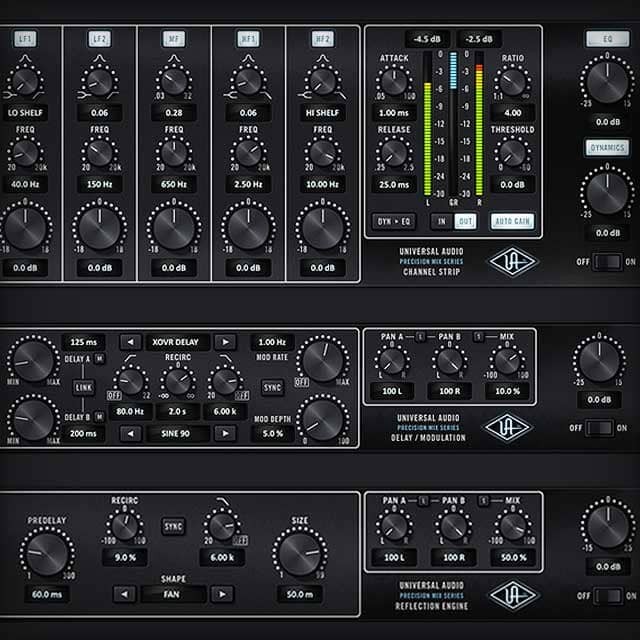Click the ATTACK knob
Viewport: 640px width, 640px height.
394,82
